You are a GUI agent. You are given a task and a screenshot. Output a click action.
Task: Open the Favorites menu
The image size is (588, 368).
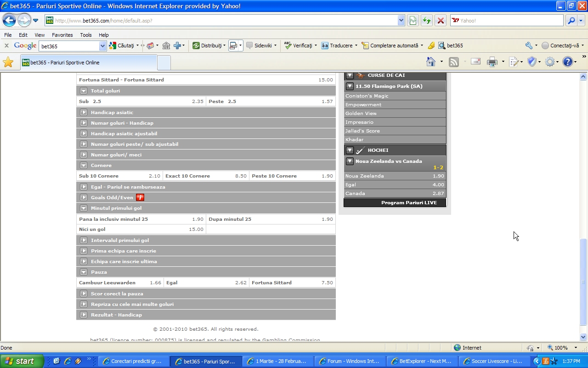pos(62,35)
